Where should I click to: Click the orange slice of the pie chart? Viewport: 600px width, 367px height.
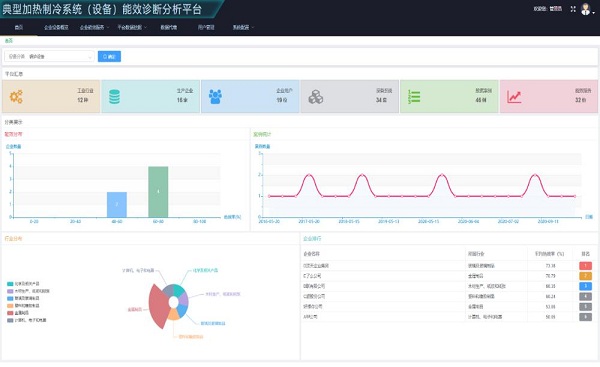[x=173, y=315]
